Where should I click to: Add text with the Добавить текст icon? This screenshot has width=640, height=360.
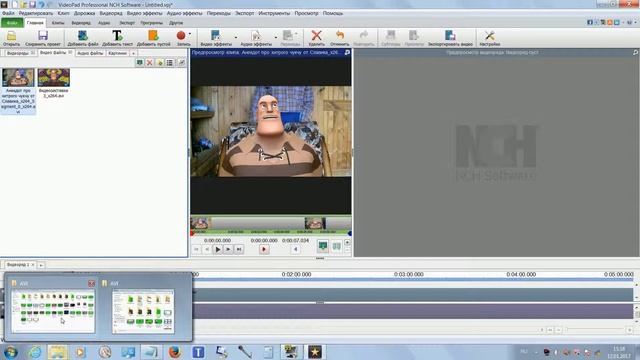click(x=117, y=38)
